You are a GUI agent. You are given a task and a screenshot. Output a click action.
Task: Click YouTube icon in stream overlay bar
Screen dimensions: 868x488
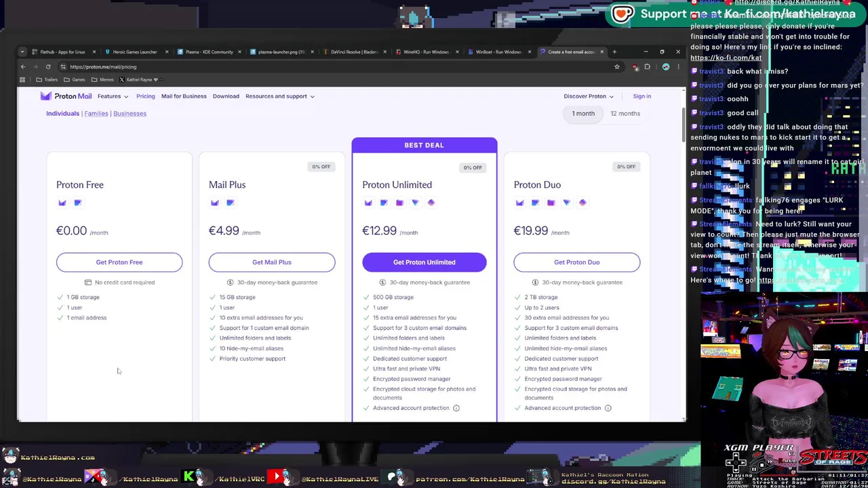coord(277,477)
